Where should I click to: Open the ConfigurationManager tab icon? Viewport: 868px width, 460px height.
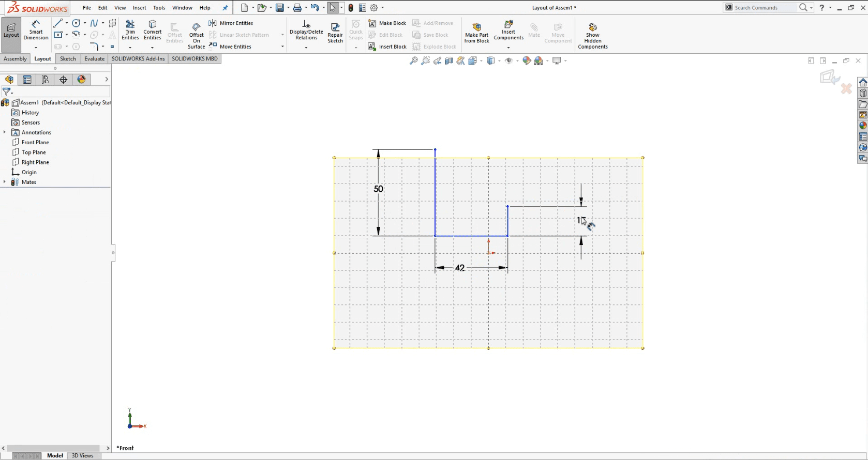tap(45, 80)
